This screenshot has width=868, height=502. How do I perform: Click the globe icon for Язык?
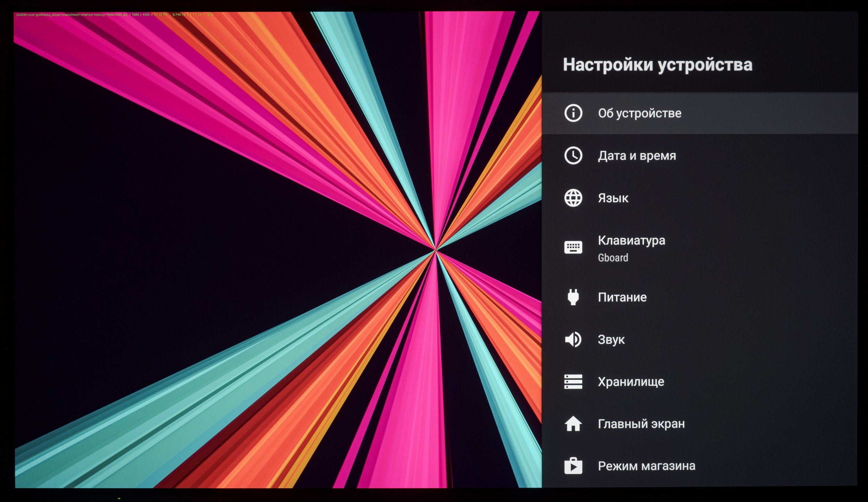(573, 198)
